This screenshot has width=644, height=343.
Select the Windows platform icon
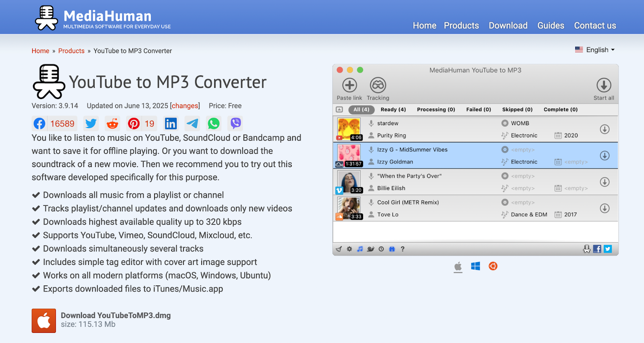pyautogui.click(x=475, y=266)
